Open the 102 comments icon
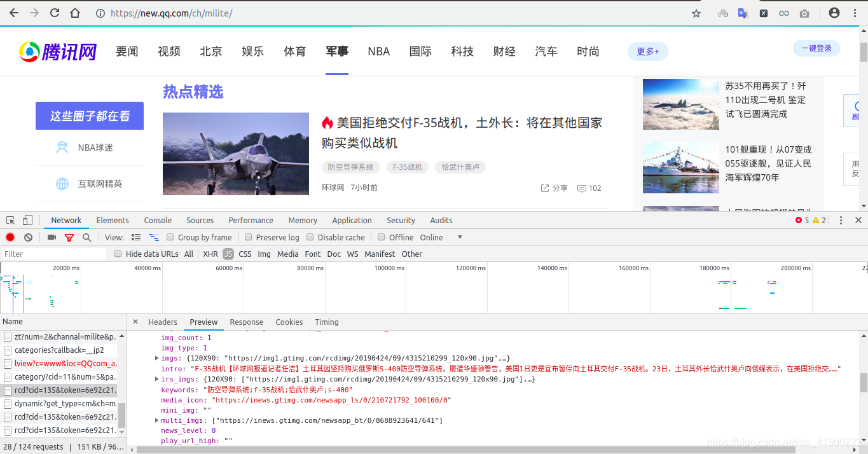 tap(581, 188)
